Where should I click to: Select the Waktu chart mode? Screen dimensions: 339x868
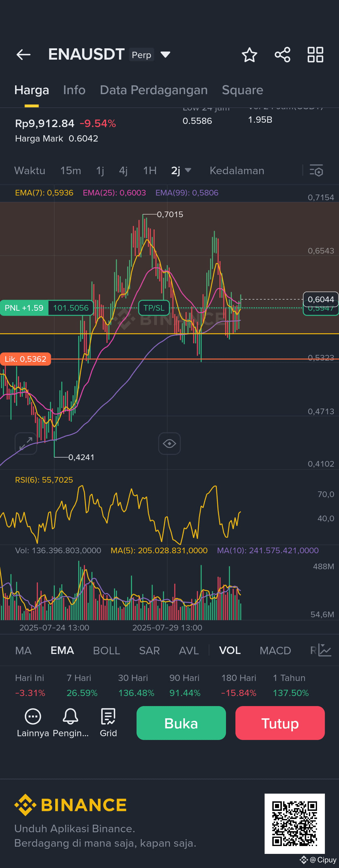tap(30, 170)
